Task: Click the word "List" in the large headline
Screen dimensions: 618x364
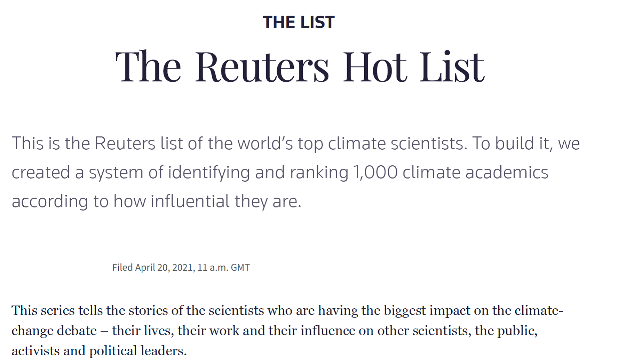Action: tap(452, 67)
